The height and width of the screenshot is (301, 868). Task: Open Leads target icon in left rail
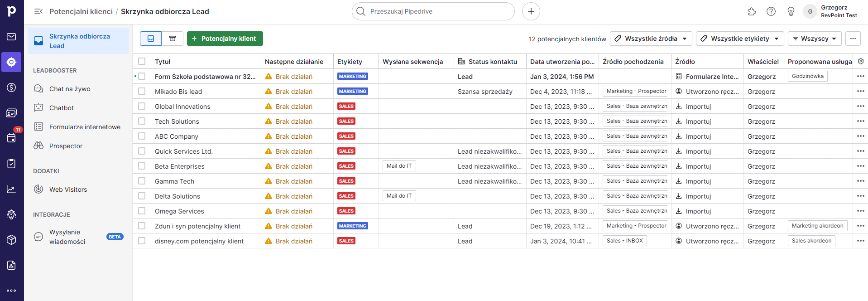11,62
